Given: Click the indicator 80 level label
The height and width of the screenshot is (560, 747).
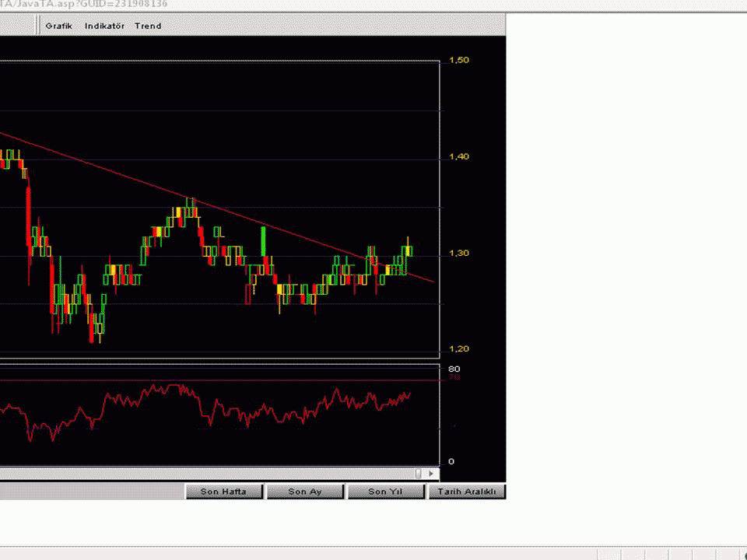Looking at the screenshot, I should point(454,369).
